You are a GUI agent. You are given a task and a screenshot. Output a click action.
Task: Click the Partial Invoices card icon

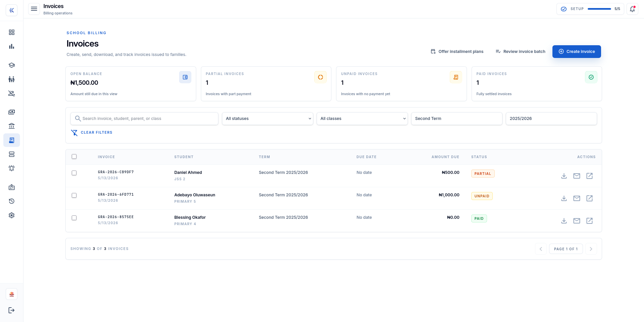(320, 77)
